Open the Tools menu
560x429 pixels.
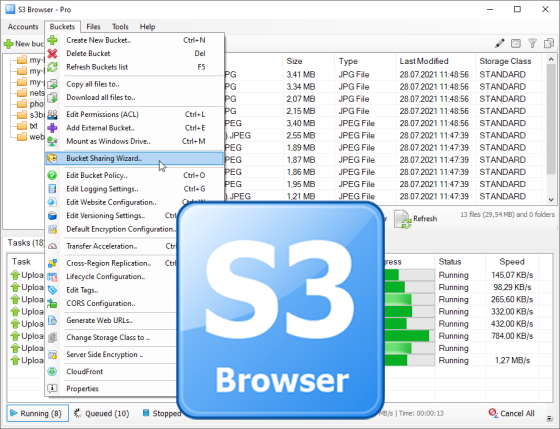(x=120, y=27)
